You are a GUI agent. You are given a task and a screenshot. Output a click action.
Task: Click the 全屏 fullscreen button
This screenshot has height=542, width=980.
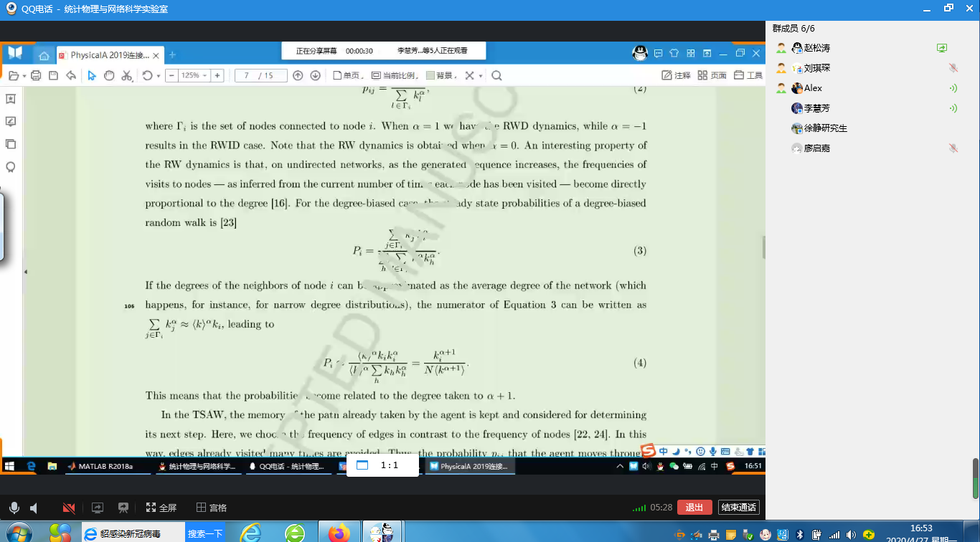[161, 508]
